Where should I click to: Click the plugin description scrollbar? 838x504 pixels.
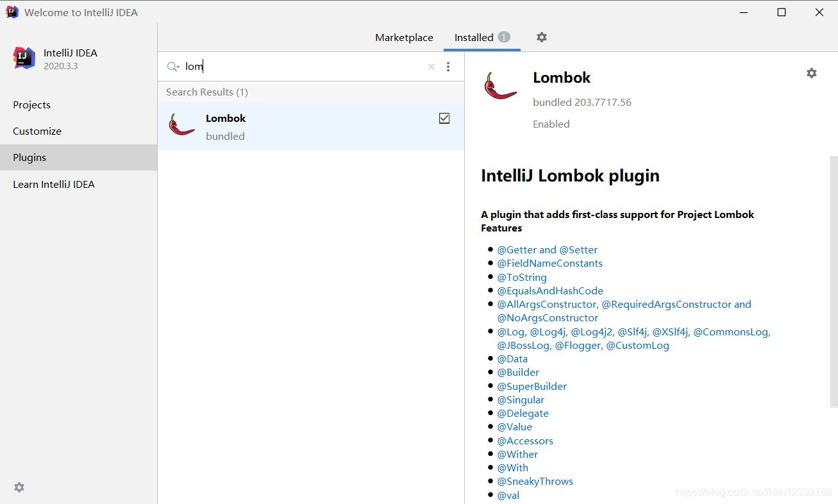pyautogui.click(x=834, y=282)
